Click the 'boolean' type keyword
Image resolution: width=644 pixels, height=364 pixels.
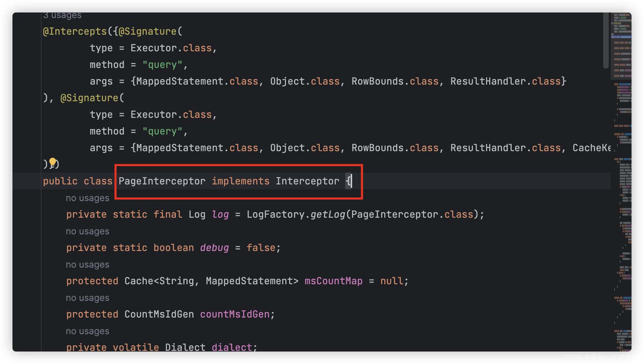pos(174,248)
